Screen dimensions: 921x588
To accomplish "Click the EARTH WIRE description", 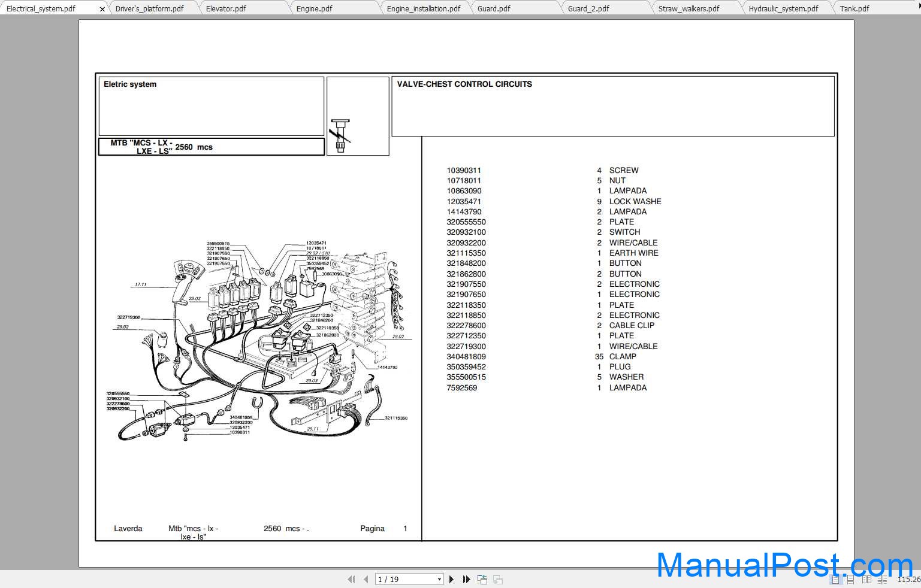I will [x=634, y=253].
